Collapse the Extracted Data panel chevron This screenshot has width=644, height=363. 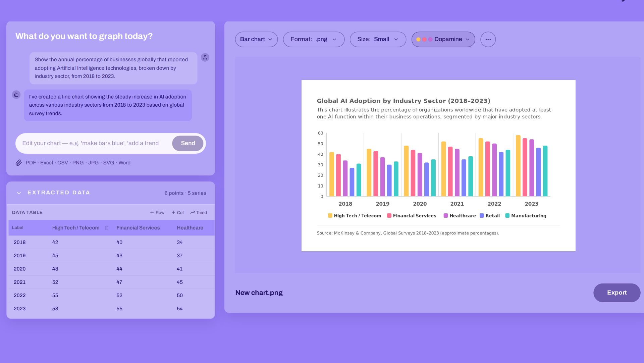(19, 193)
